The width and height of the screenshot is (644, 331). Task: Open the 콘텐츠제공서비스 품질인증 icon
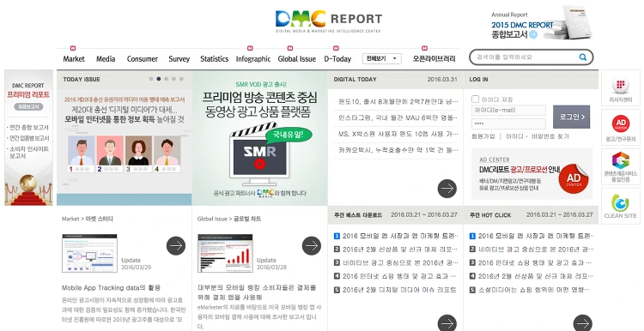621,166
